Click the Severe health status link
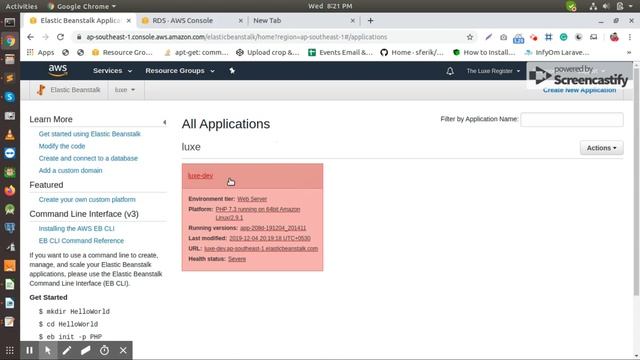 click(x=237, y=259)
